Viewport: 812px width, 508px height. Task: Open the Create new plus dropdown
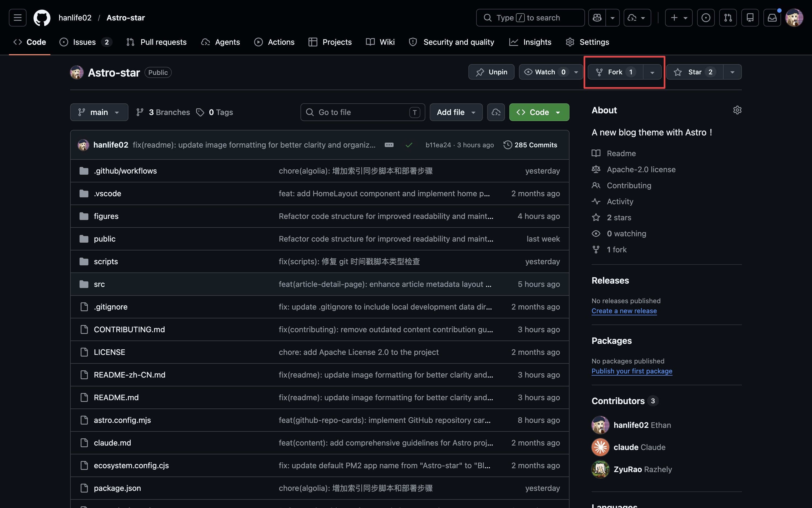point(679,18)
